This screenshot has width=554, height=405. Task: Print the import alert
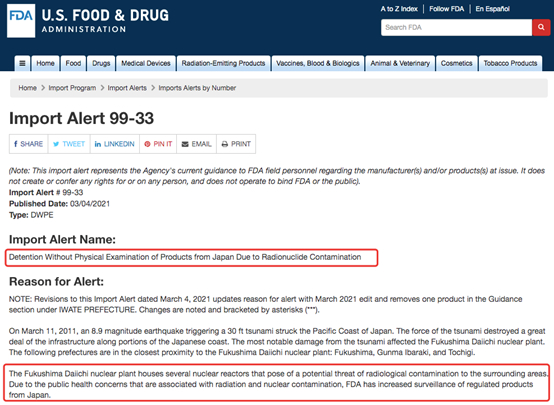click(236, 144)
